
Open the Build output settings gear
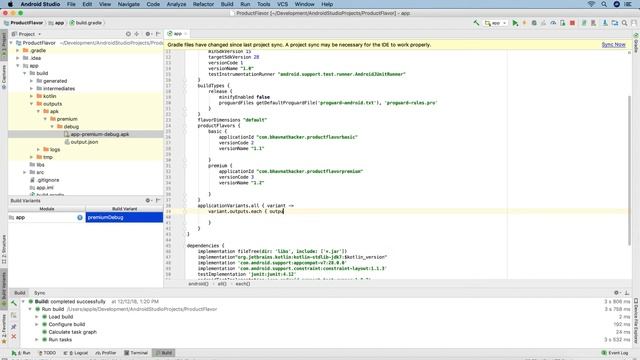click(x=617, y=293)
